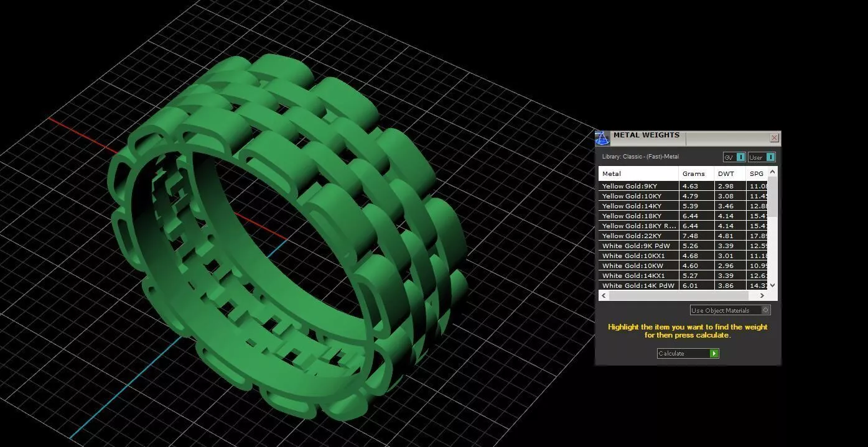Click the 4.79 grams value
The height and width of the screenshot is (447, 868).
click(689, 196)
